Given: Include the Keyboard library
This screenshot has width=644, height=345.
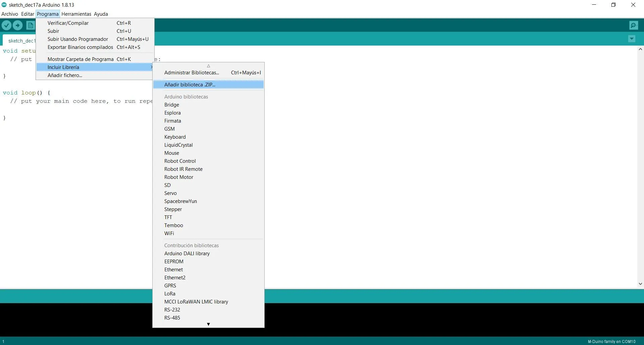Looking at the screenshot, I should [x=208, y=137].
